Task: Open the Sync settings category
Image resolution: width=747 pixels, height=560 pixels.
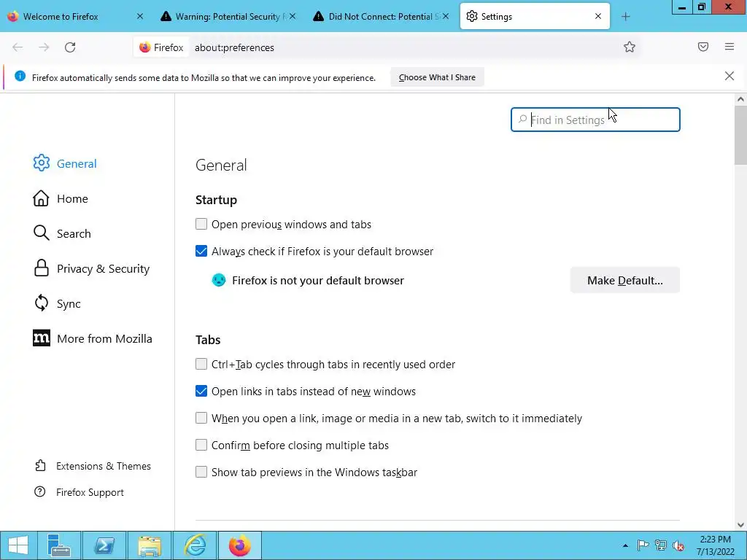Action: point(57,303)
